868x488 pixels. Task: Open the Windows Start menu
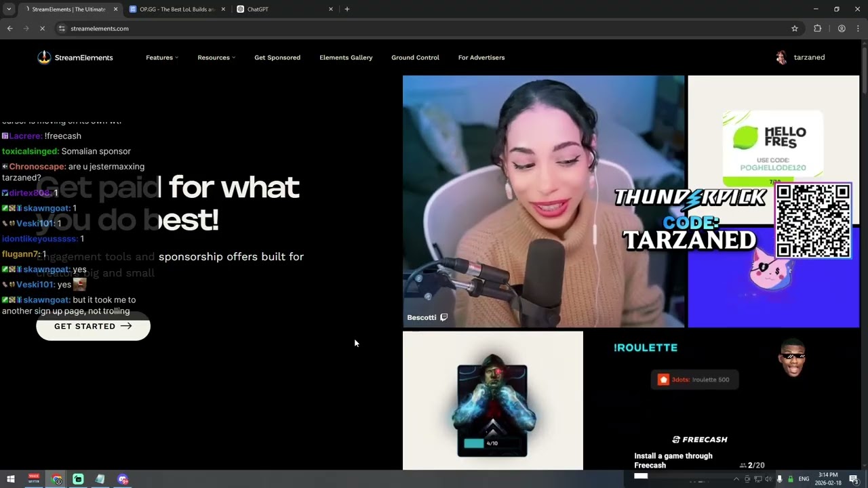coord(10,479)
